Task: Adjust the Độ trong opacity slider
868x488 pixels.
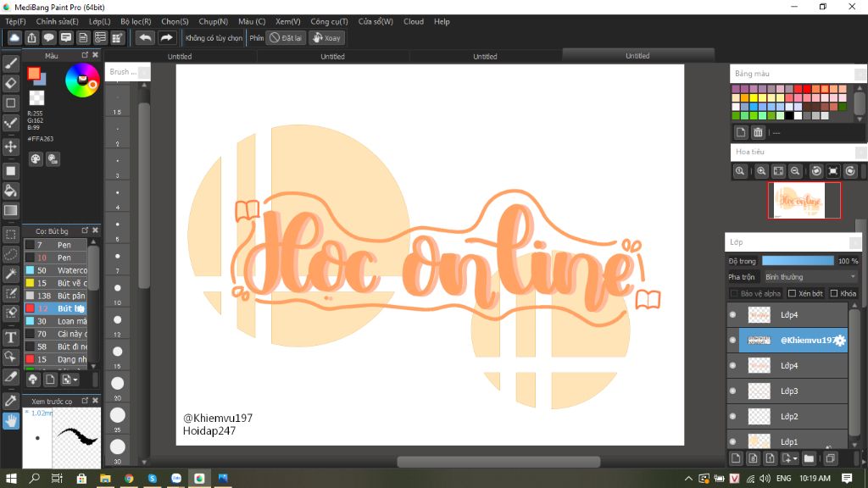Action: pyautogui.click(x=798, y=261)
